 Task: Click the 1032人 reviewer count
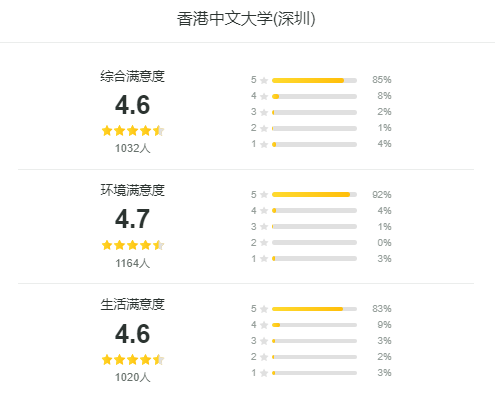click(133, 148)
